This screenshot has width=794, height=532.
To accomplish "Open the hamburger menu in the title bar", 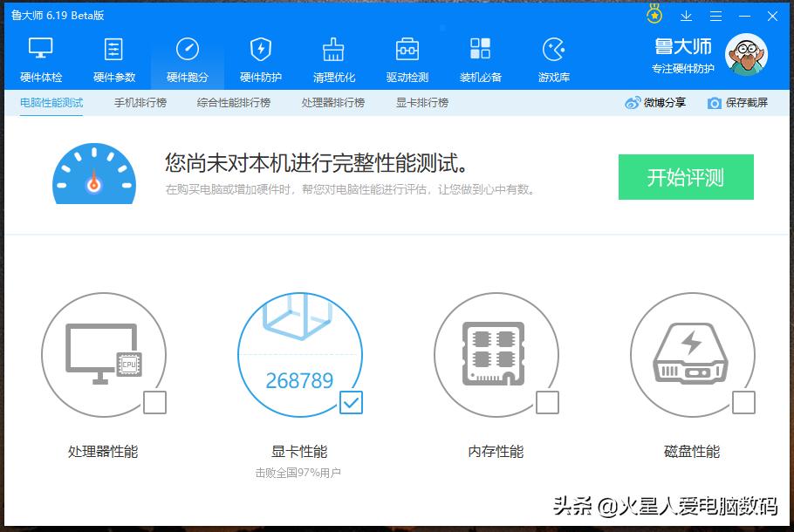I will click(716, 16).
